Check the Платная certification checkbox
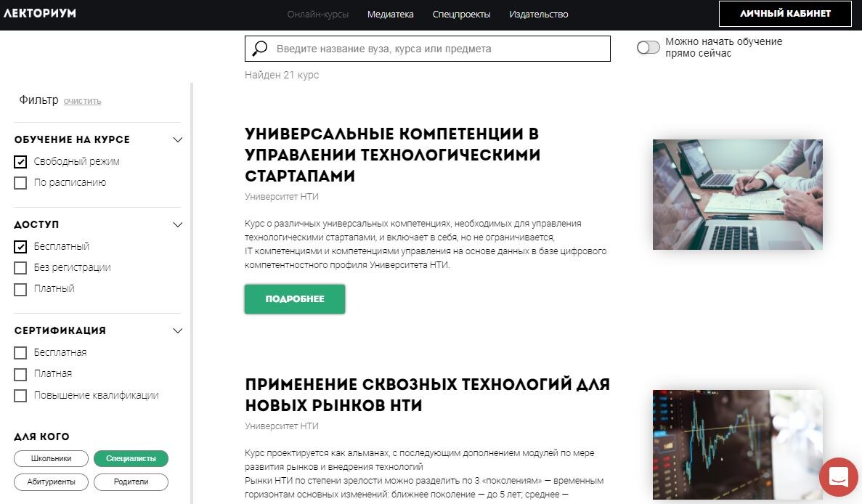 coord(20,374)
